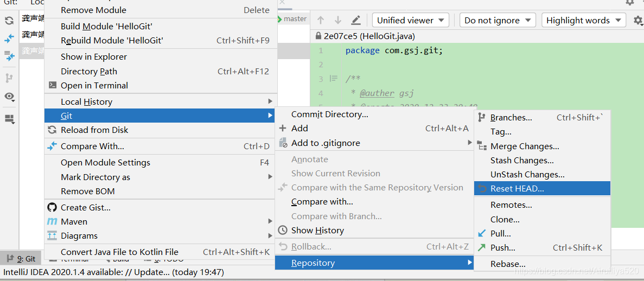Click the layout icon in left sidebar

(x=9, y=119)
